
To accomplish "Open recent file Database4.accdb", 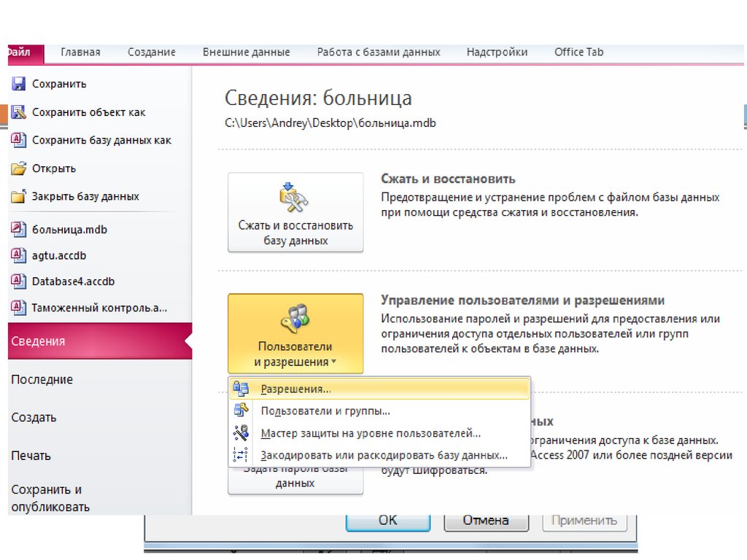I will [x=73, y=281].
